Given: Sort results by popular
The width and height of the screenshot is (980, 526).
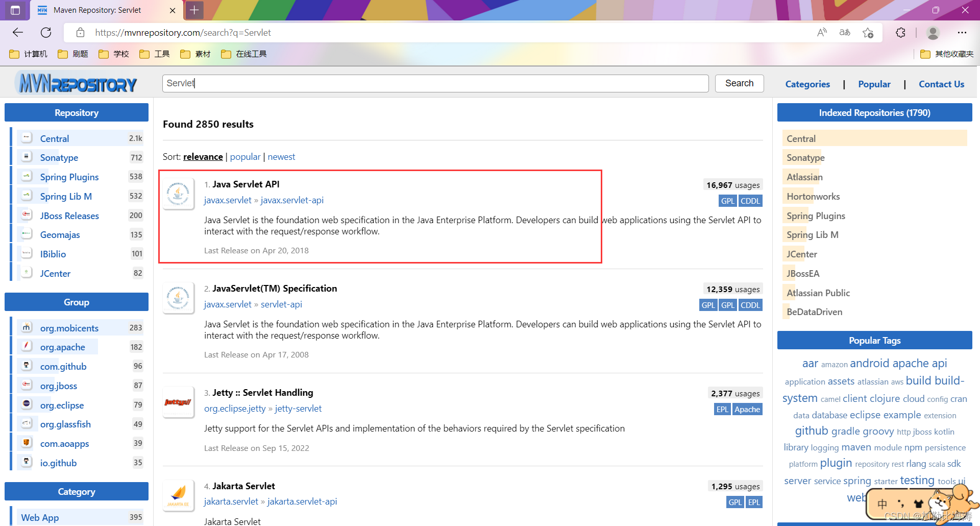Looking at the screenshot, I should [245, 157].
